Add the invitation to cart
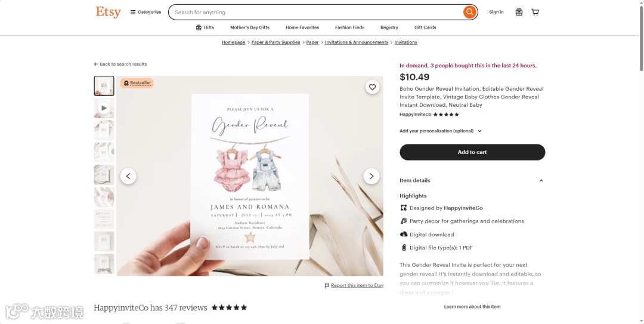 coord(472,152)
